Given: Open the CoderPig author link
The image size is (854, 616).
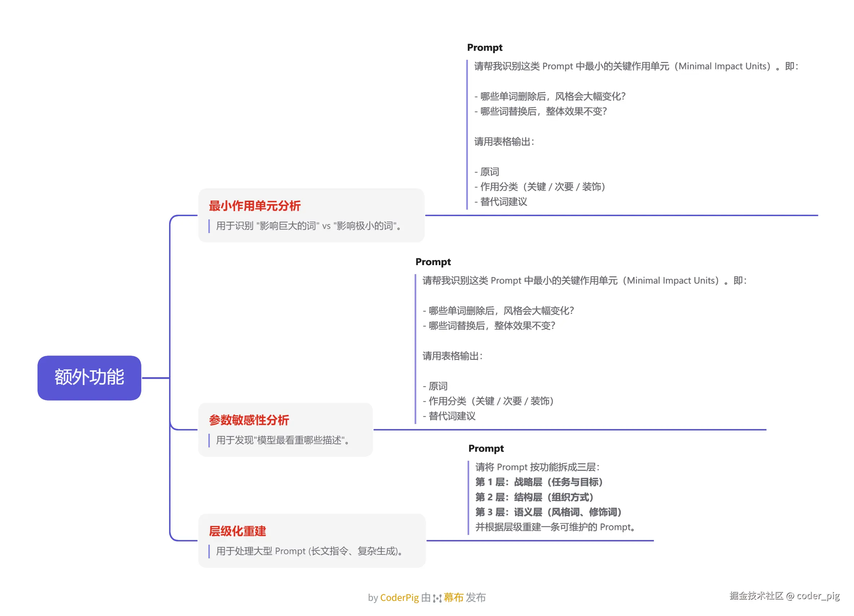Looking at the screenshot, I should click(399, 598).
